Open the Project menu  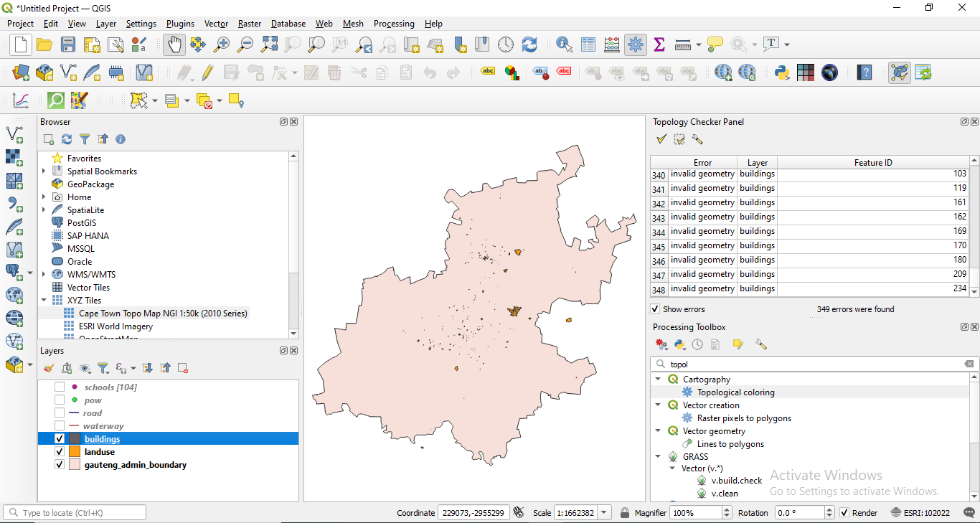[20, 24]
